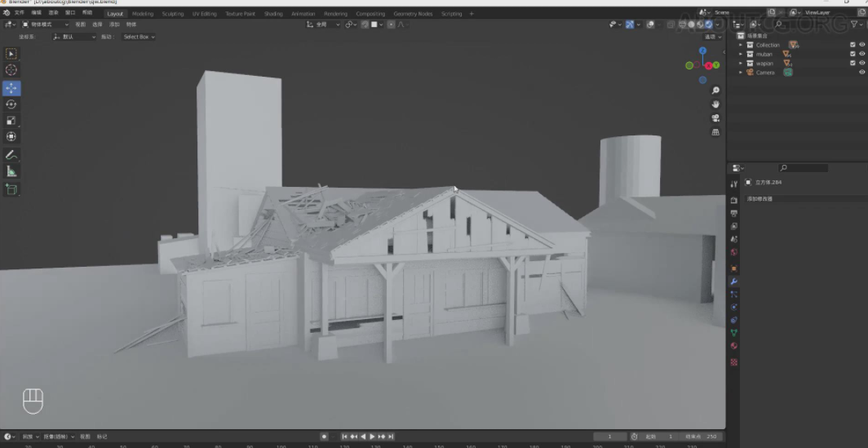Select the Scale tool
This screenshot has width=868, height=448.
click(x=11, y=121)
